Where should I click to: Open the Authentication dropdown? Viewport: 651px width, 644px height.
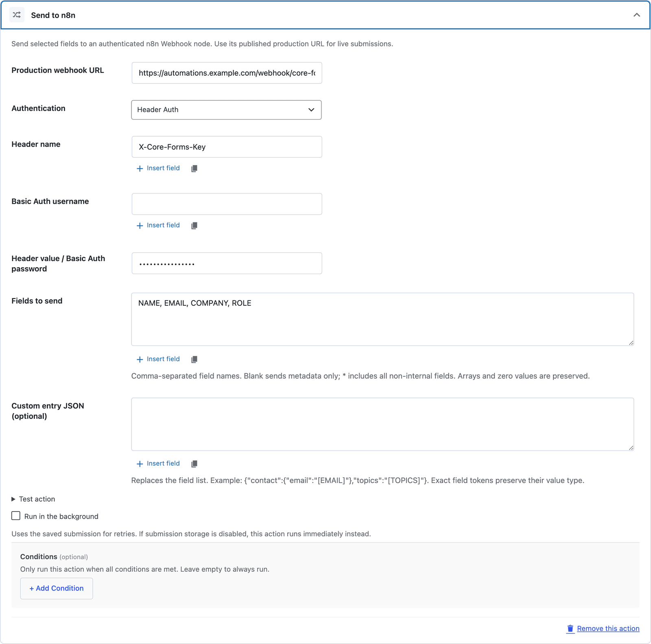point(226,110)
